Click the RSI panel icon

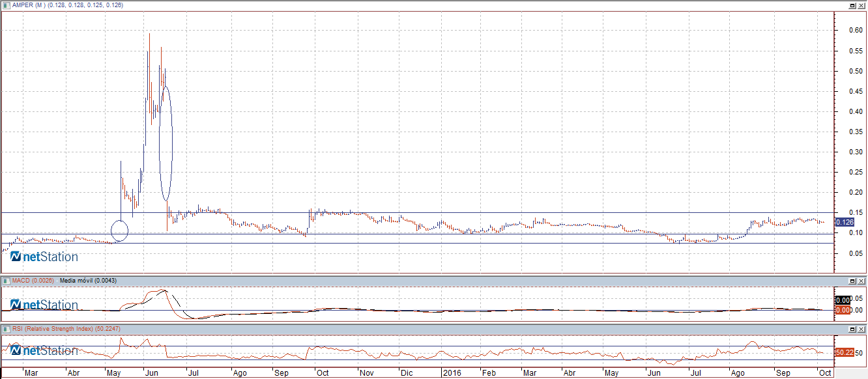point(7,329)
